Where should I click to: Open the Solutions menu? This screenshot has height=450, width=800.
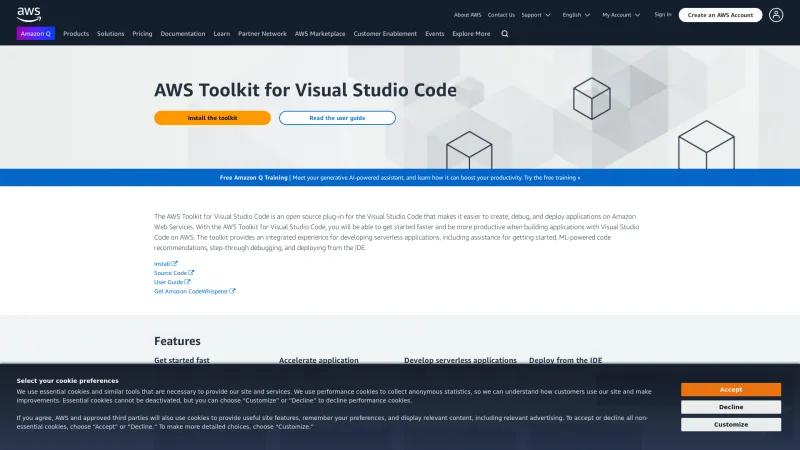coord(111,34)
